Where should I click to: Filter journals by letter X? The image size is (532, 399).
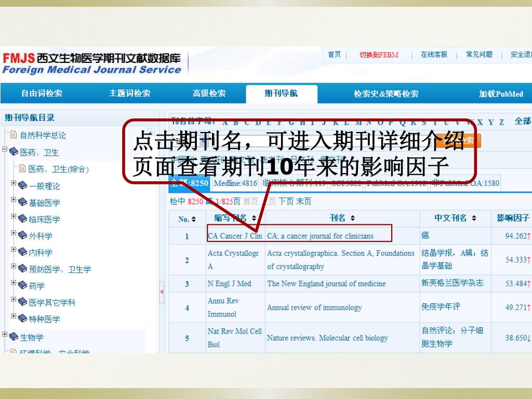(x=480, y=122)
